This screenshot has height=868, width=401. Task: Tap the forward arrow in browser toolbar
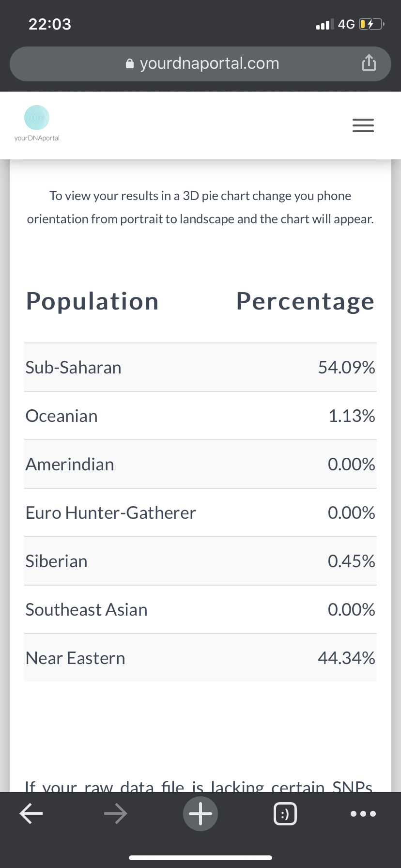116,813
